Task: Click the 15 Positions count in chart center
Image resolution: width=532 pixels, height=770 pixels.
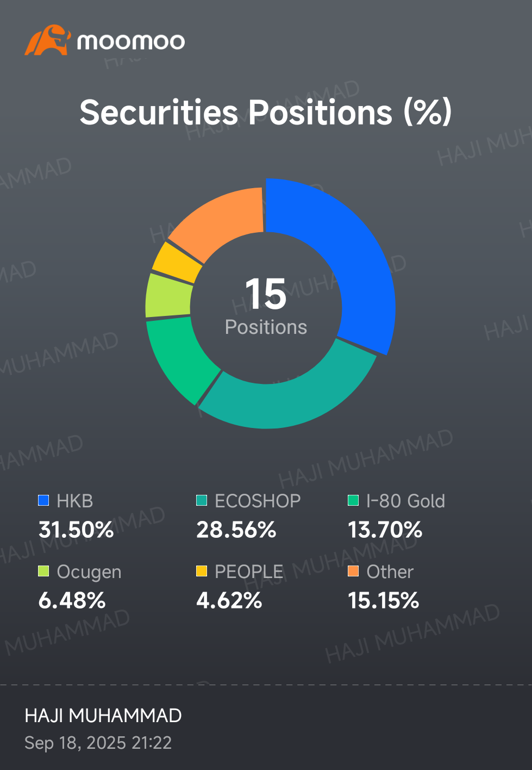Action: tap(266, 306)
